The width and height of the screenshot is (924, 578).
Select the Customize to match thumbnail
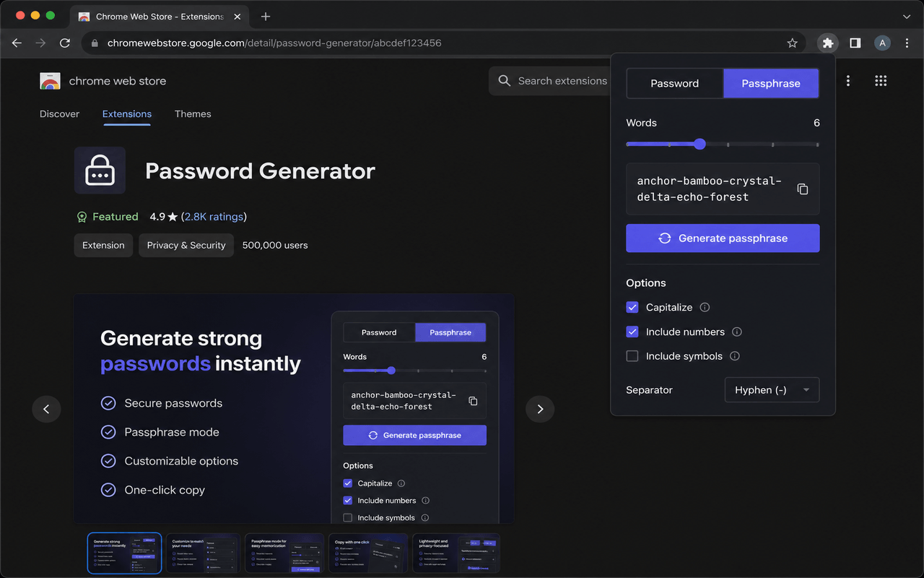point(203,553)
